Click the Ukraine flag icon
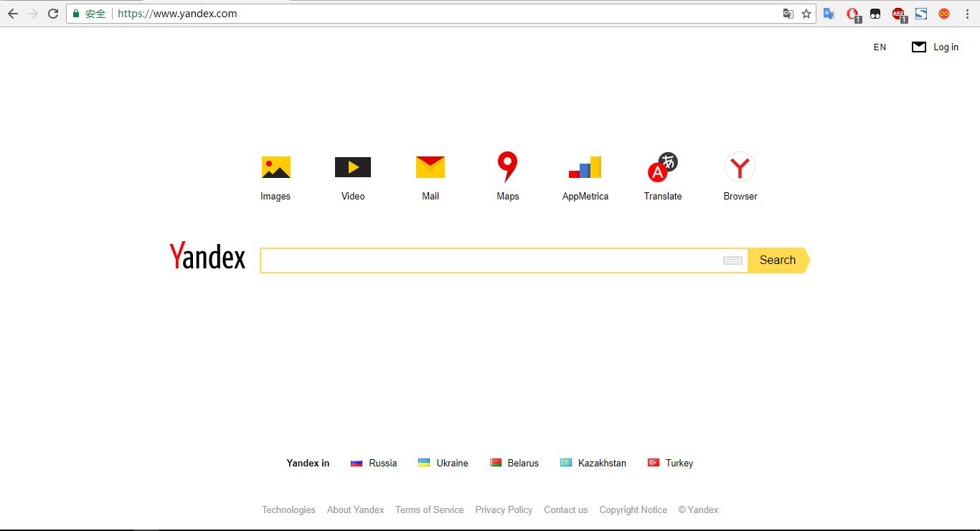The image size is (980, 531). coord(424,463)
